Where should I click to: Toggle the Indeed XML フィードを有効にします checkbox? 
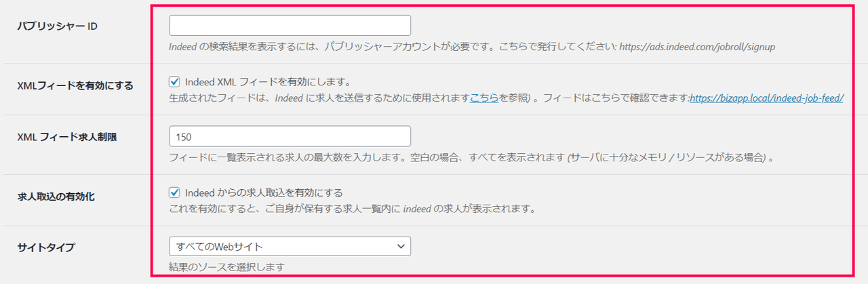pyautogui.click(x=174, y=81)
